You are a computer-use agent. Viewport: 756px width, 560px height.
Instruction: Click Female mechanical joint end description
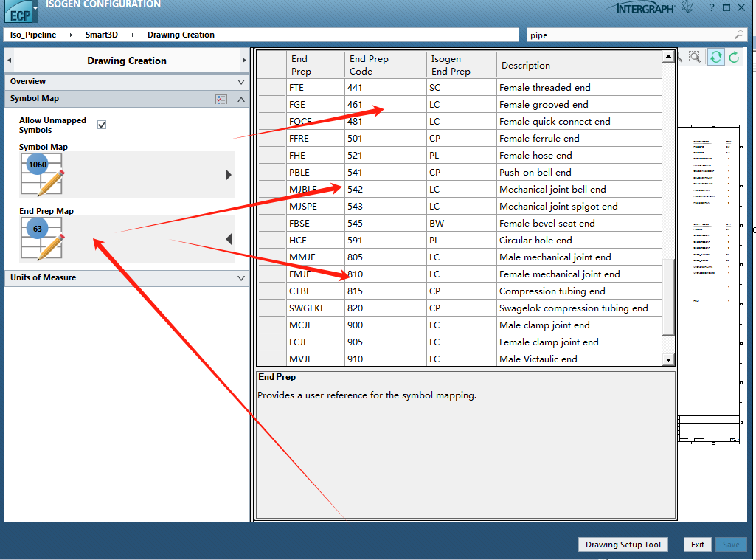[x=579, y=274]
